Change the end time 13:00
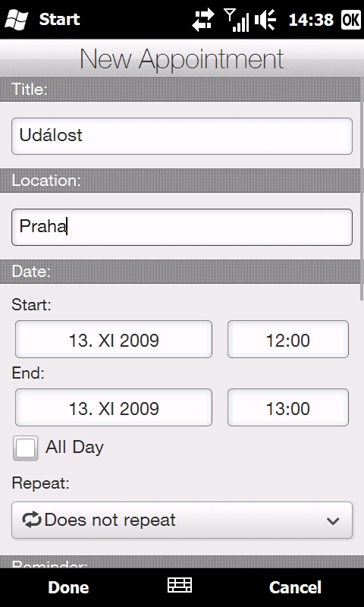The height and width of the screenshot is (607, 364). 288,407
